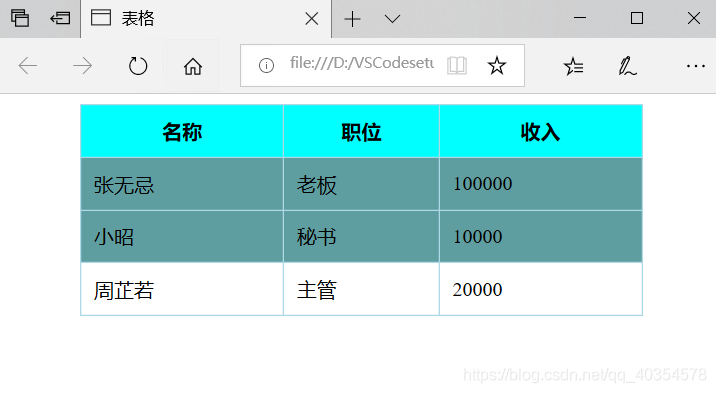Maximize the browser window

click(637, 18)
